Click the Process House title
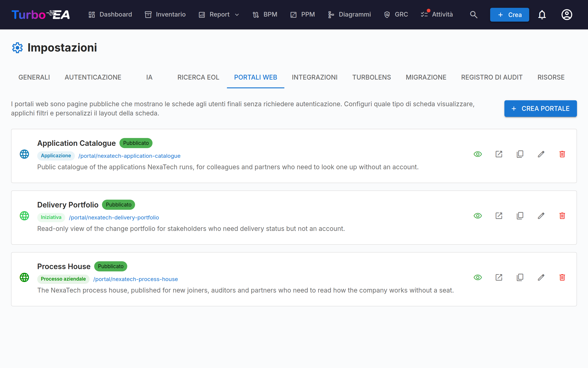The height and width of the screenshot is (368, 588). tap(64, 266)
